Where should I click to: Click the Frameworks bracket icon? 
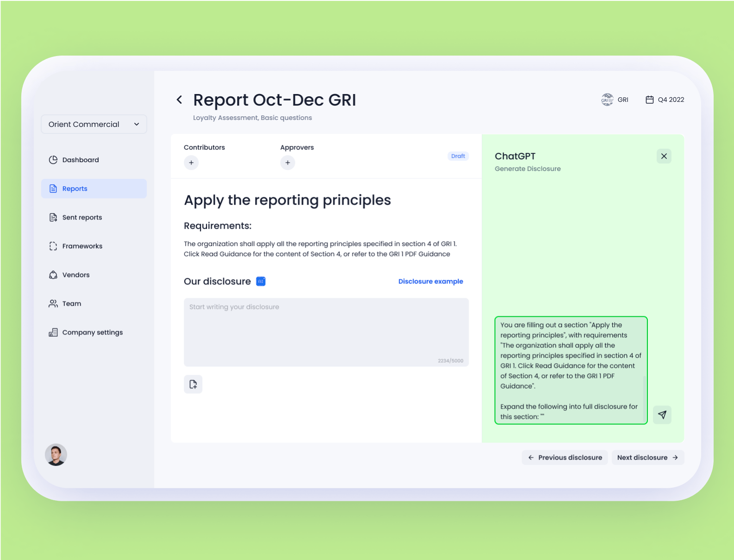(x=53, y=246)
